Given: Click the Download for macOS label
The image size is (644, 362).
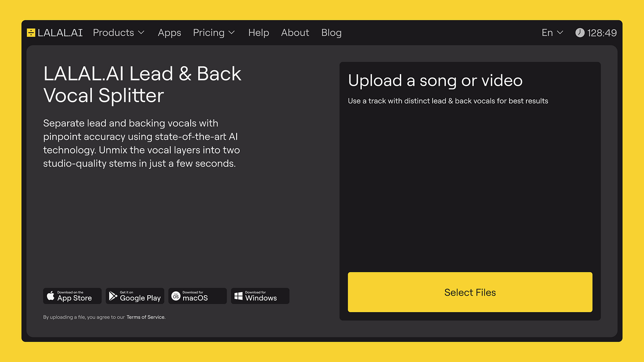Looking at the screenshot, I should 195,296.
